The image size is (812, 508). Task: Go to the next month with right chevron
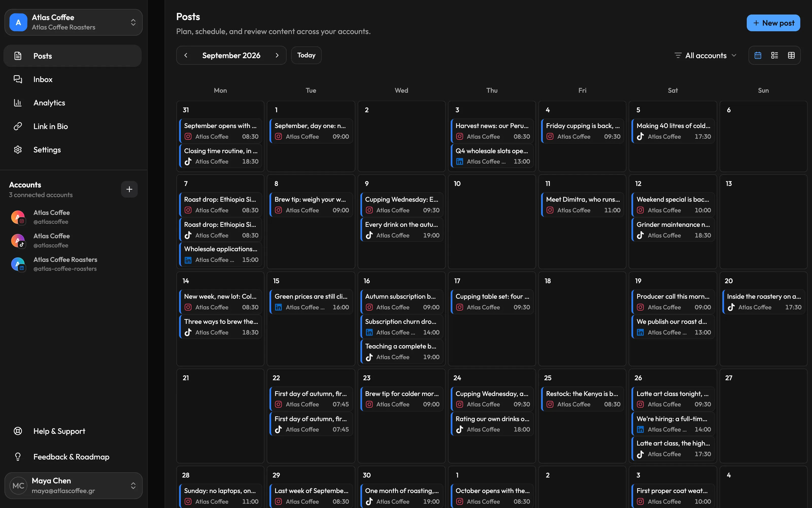tap(277, 55)
